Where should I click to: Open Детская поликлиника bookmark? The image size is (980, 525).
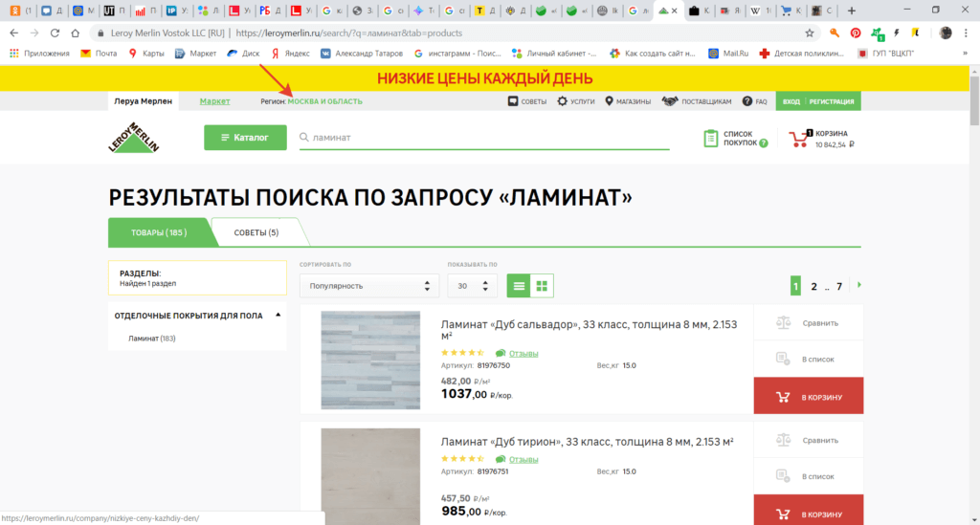click(801, 54)
